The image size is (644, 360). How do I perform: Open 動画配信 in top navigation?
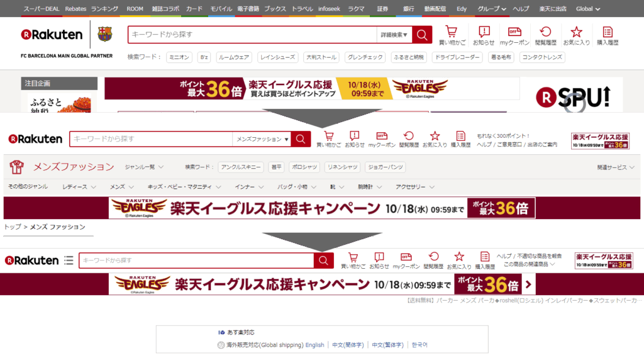pos(435,9)
